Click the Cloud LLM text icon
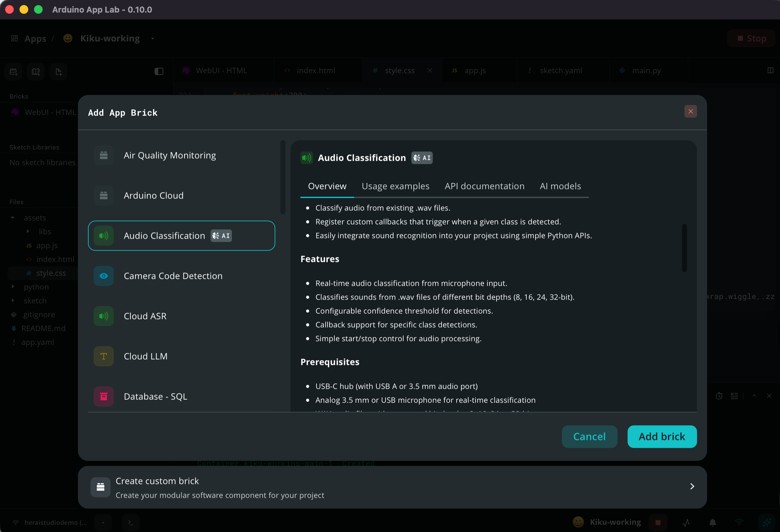The height and width of the screenshot is (532, 780). [x=104, y=356]
